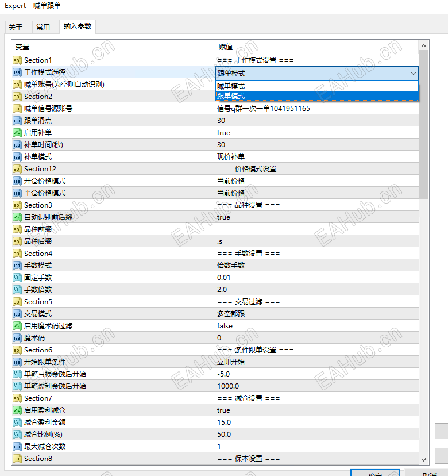Edit the 手数倍数 value 2.0

pos(317,290)
